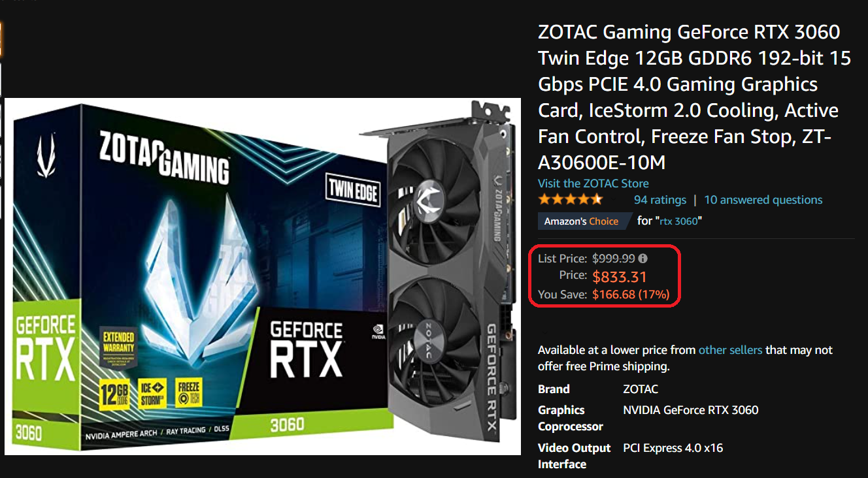Click the info icon beside the list price
The height and width of the screenshot is (478, 868).
click(643, 259)
